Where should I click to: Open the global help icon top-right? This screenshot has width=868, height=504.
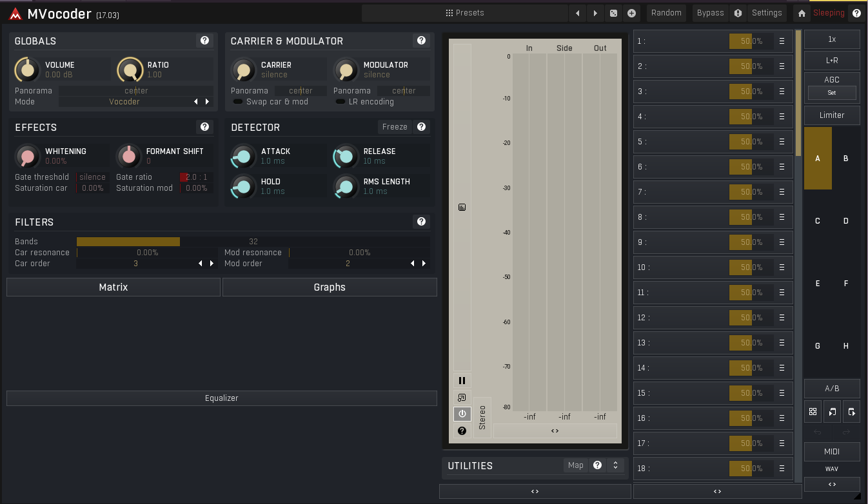click(856, 13)
